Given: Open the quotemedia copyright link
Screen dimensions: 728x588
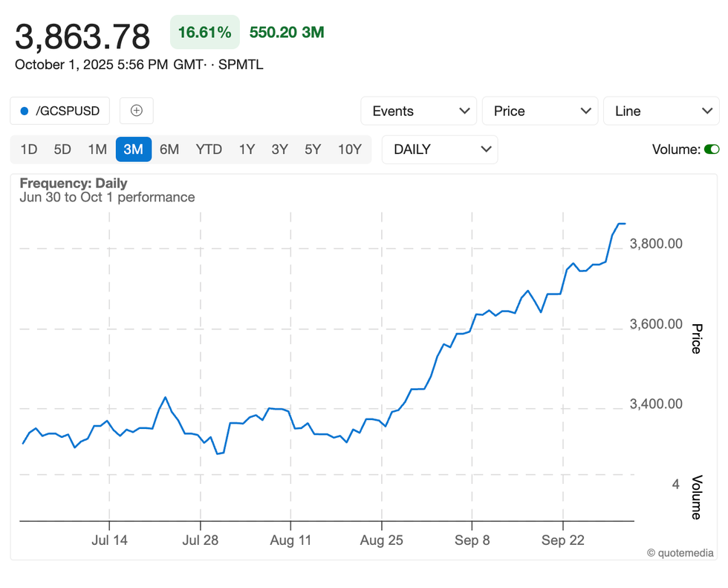Looking at the screenshot, I should point(680,552).
